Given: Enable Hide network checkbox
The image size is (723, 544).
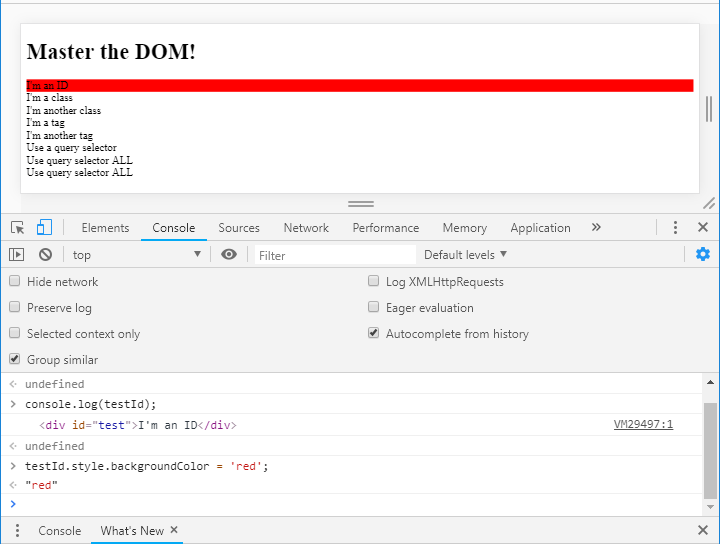Looking at the screenshot, I should pos(15,281).
